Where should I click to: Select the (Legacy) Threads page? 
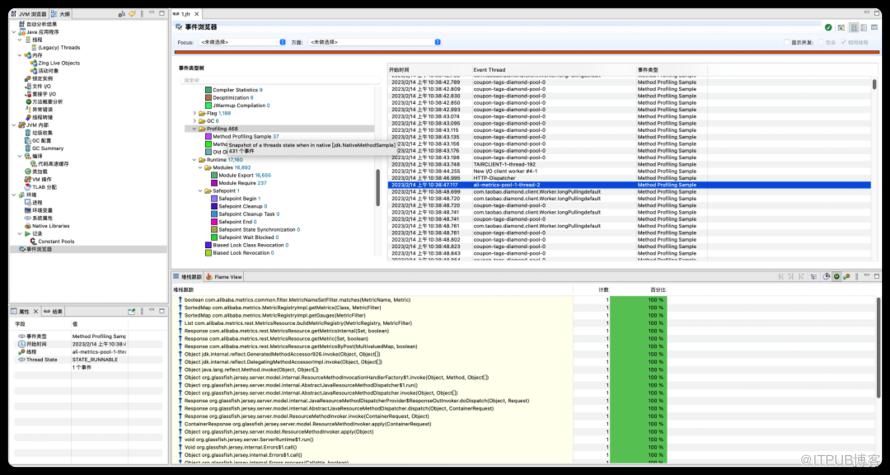click(x=56, y=47)
